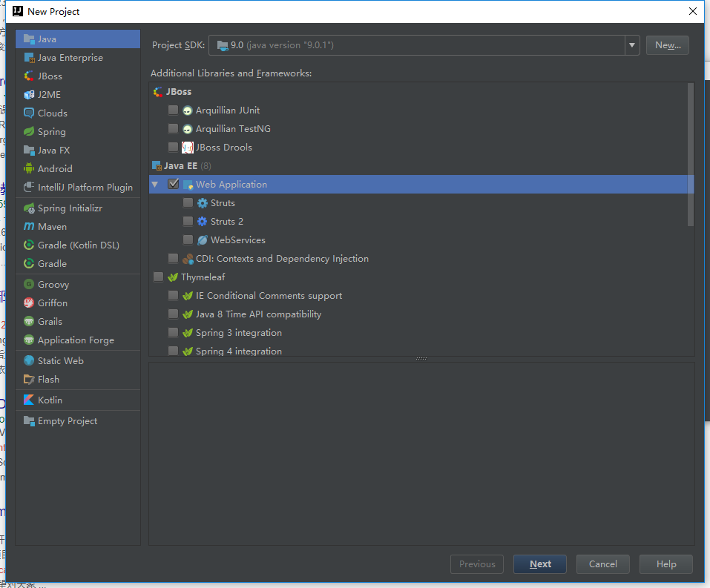The image size is (710, 588).
Task: Enable the Arquillian JUnit checkbox
Action: tap(173, 110)
